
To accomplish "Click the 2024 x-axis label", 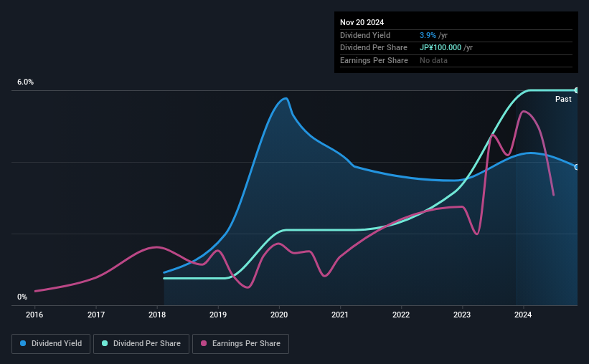I will (x=523, y=315).
